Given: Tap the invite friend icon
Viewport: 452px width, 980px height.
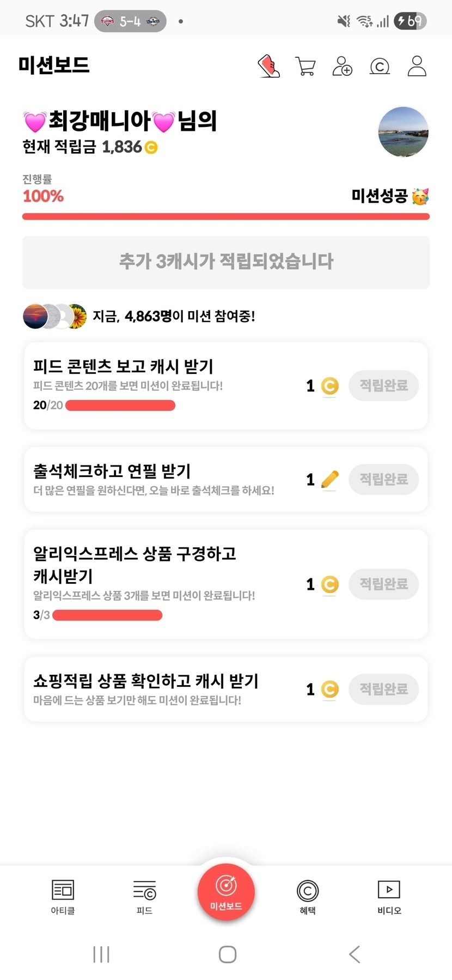Looking at the screenshot, I should [x=342, y=66].
